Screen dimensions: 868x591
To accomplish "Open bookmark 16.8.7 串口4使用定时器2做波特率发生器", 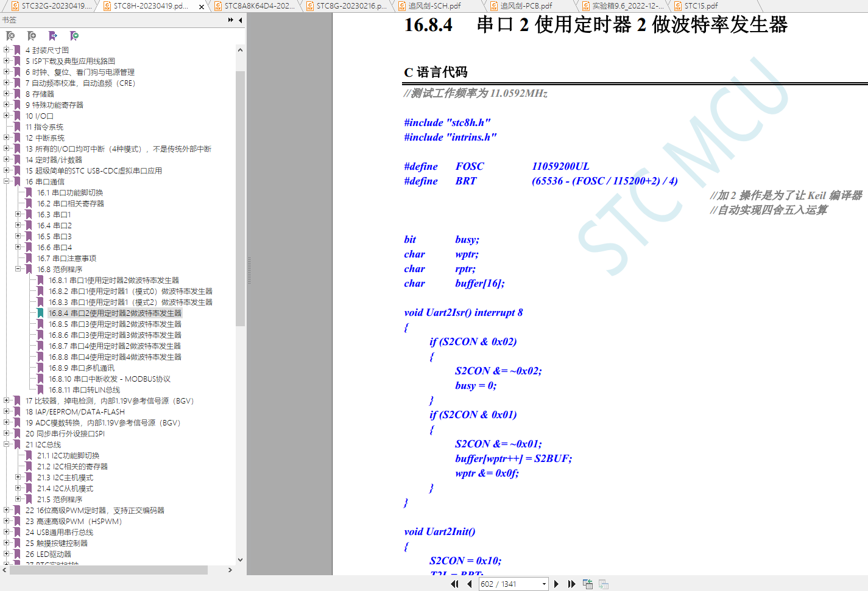I will point(115,346).
